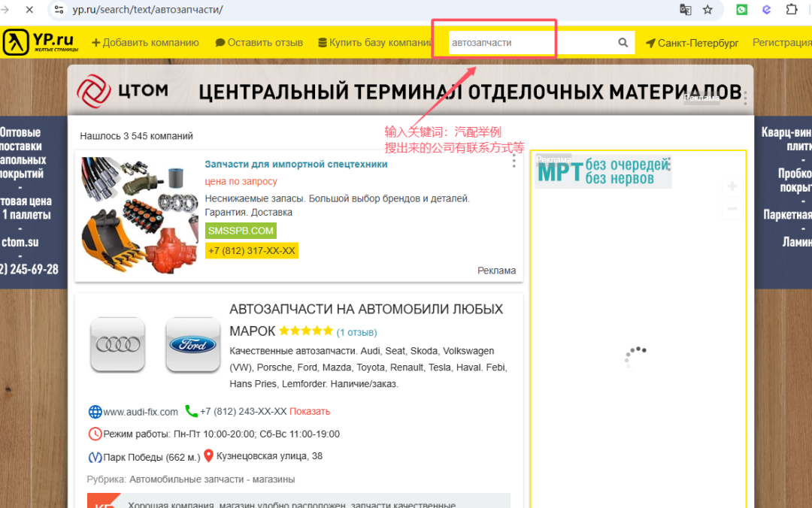Open the green WhatsApp extension icon

coord(741,9)
